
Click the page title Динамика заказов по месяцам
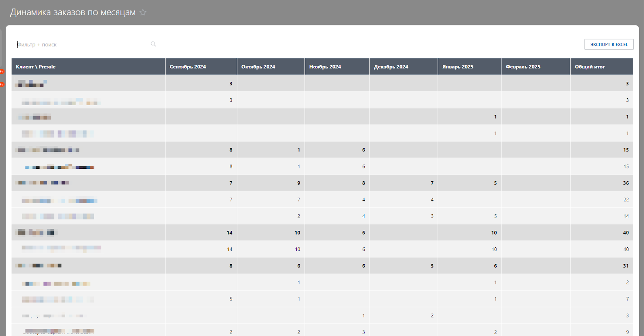coord(73,12)
